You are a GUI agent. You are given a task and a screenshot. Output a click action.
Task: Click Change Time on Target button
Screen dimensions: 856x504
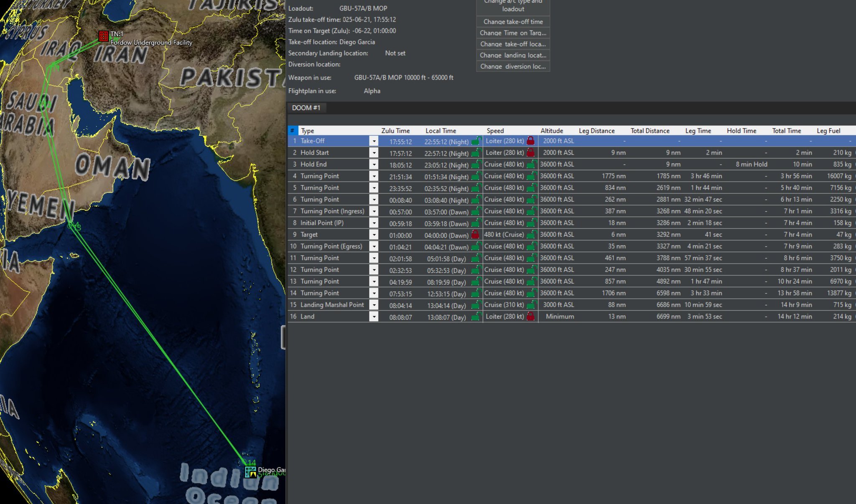click(513, 33)
